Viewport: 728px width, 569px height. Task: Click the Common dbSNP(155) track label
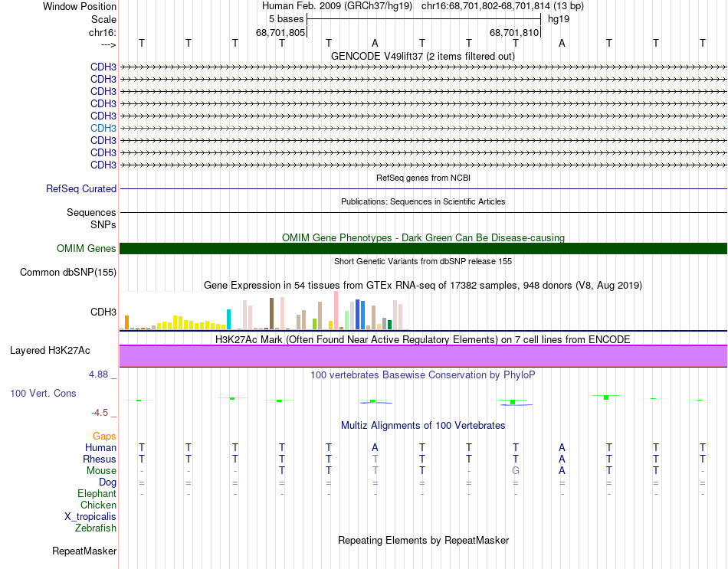click(x=67, y=273)
